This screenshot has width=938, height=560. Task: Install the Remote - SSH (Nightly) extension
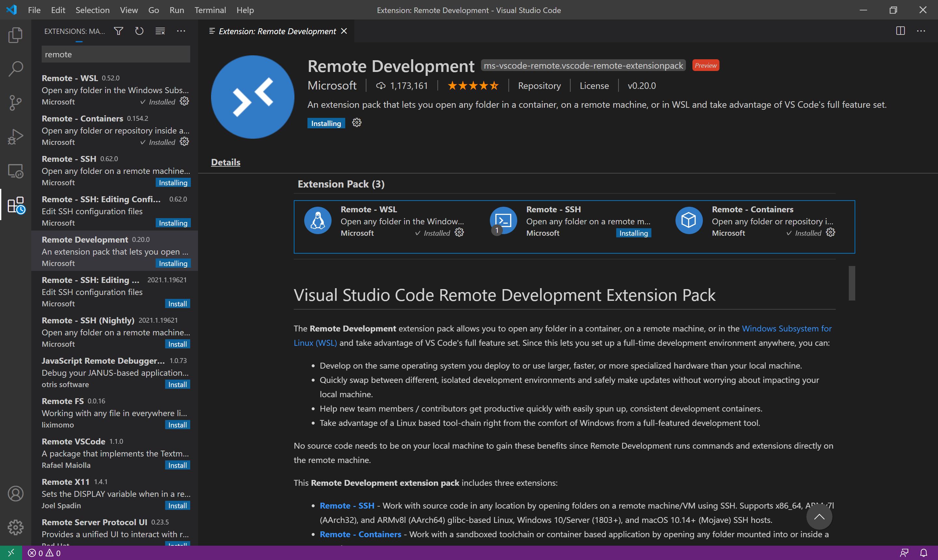point(177,344)
